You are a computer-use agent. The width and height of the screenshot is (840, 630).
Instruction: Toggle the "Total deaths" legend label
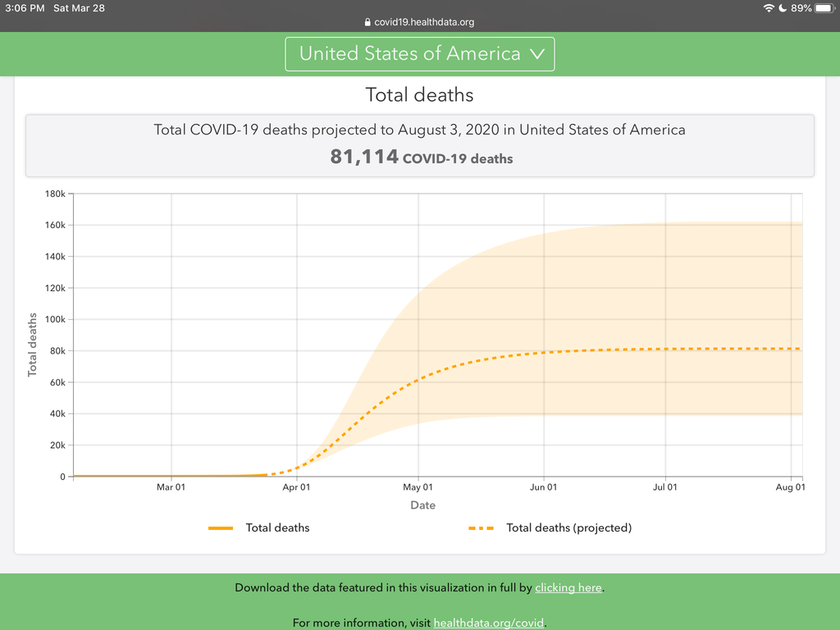277,528
